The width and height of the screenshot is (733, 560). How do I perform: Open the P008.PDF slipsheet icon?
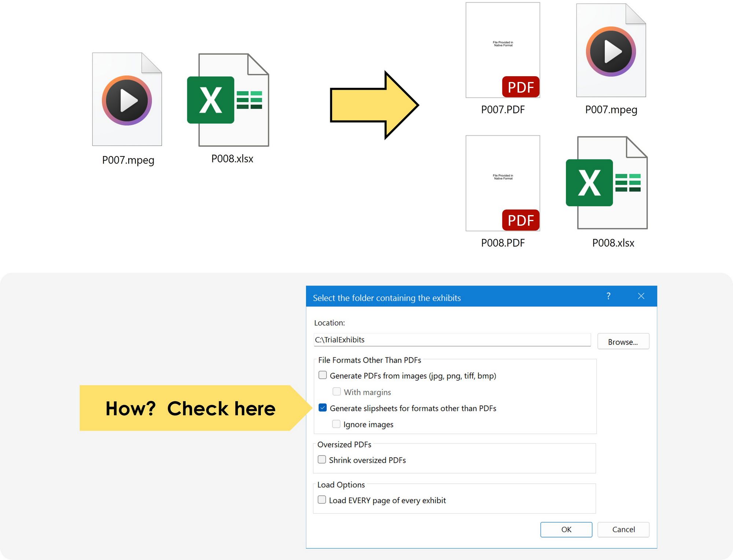coord(502,183)
